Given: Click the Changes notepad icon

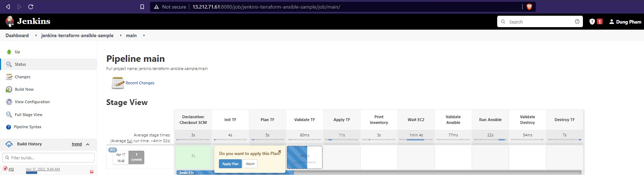Looking at the screenshot, I should (9, 77).
